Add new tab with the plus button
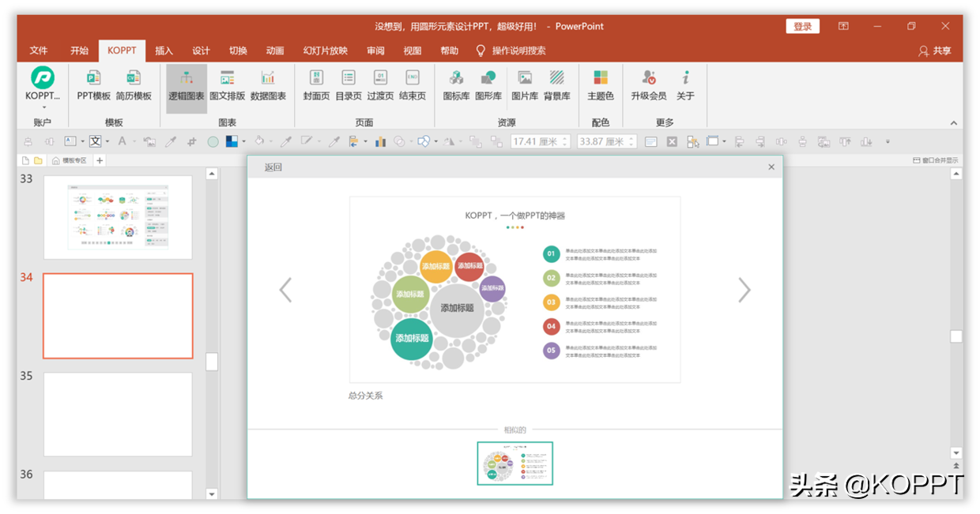The width and height of the screenshot is (980, 514). click(x=100, y=160)
